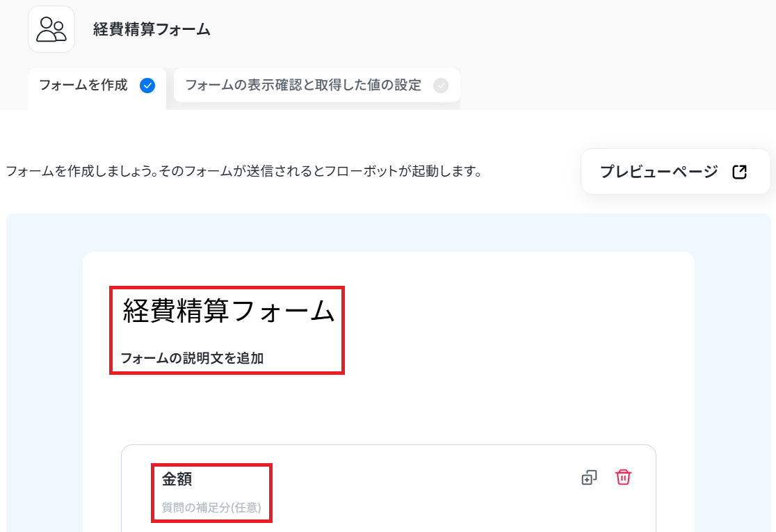Edit the 金額 question title
Image resolution: width=776 pixels, height=532 pixels.
pyautogui.click(x=177, y=479)
